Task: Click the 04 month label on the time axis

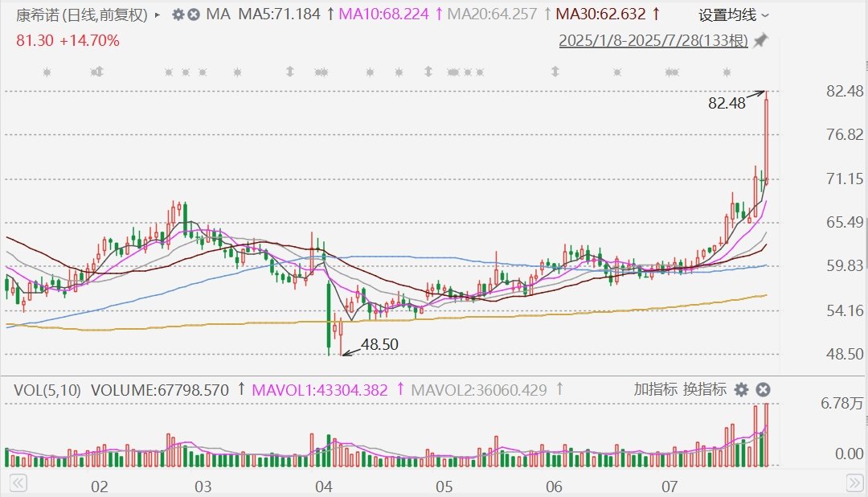Action: (x=324, y=487)
